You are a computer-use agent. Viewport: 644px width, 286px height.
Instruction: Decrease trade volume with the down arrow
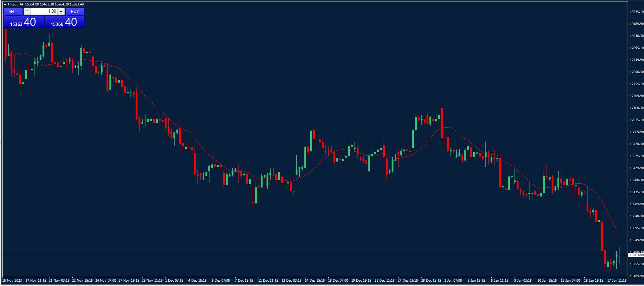[27, 12]
